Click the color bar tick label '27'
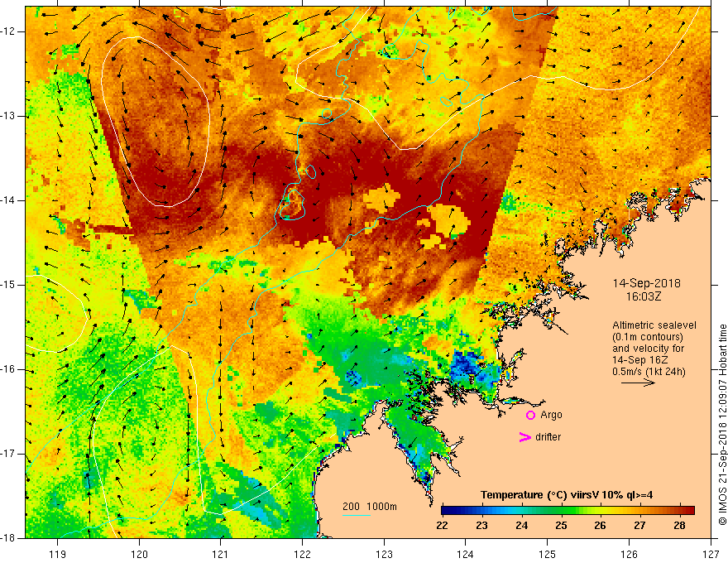Viewport: 728px width, 563px height. tap(639, 526)
